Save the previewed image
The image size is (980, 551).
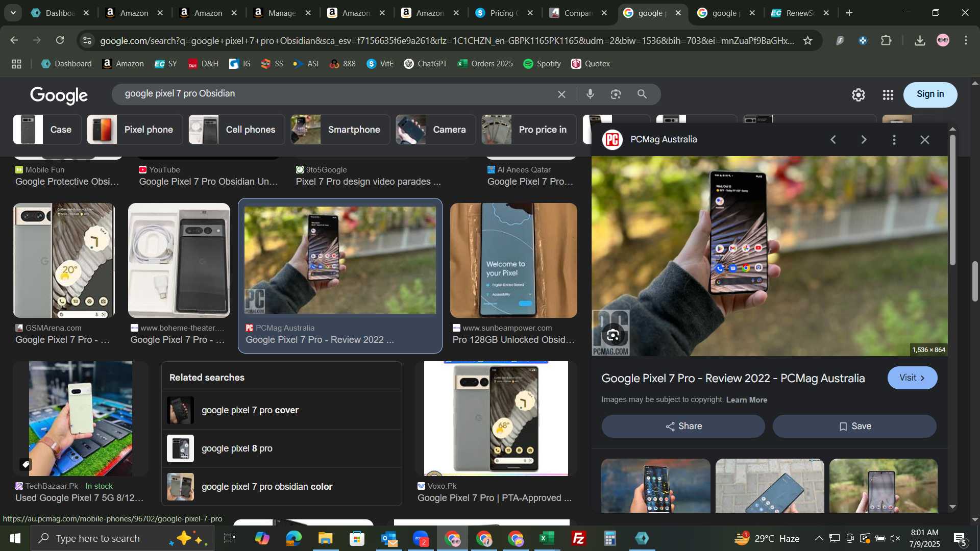point(854,426)
